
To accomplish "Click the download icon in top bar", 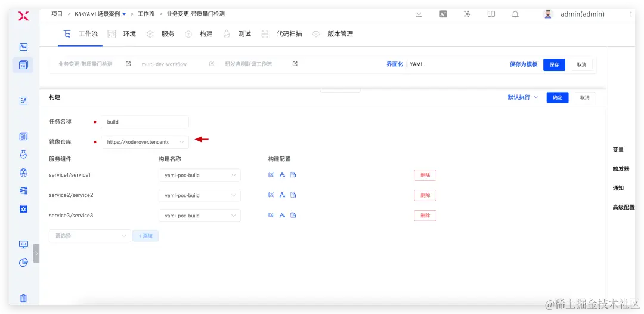I will coord(419,14).
